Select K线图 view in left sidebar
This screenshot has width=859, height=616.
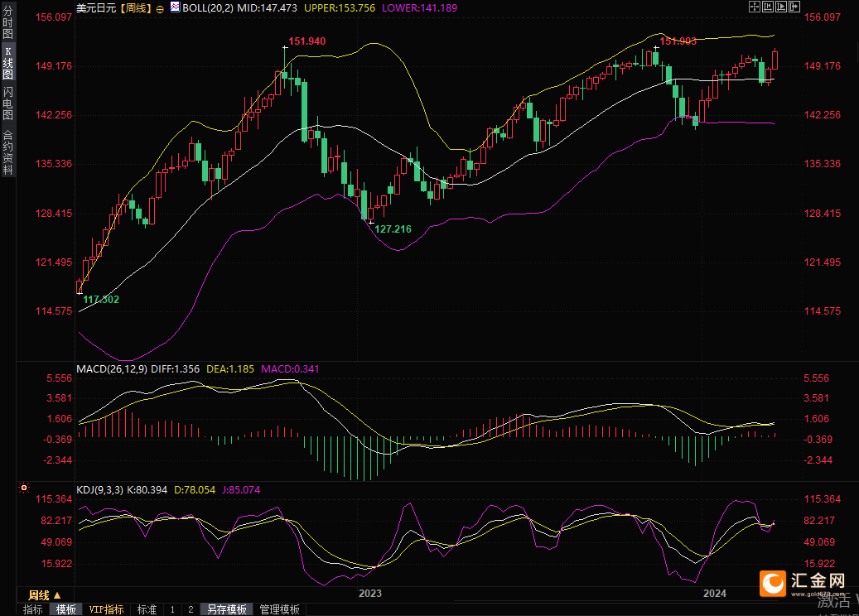tap(7, 63)
